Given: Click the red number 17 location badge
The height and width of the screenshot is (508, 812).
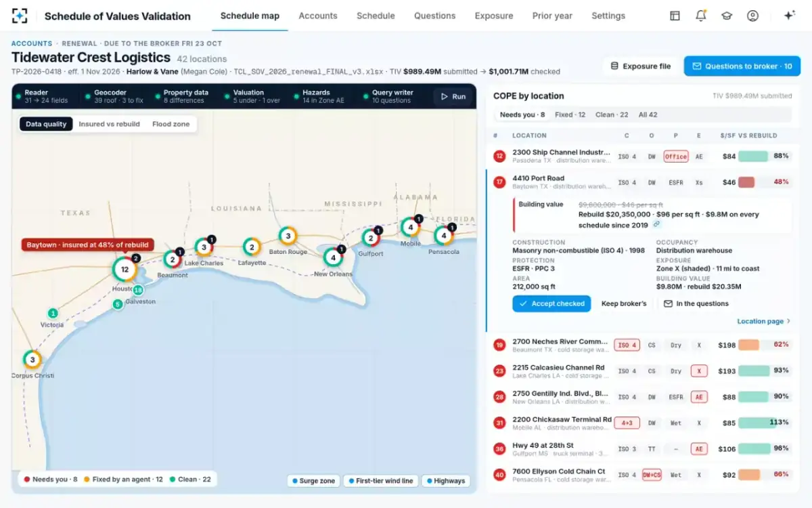Looking at the screenshot, I should 499,182.
